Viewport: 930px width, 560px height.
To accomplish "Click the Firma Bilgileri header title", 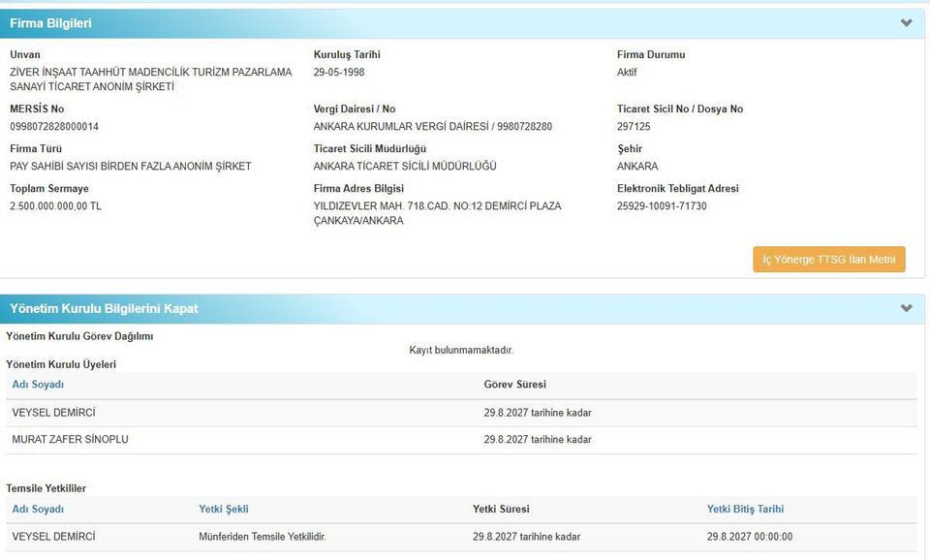I will coord(51,23).
